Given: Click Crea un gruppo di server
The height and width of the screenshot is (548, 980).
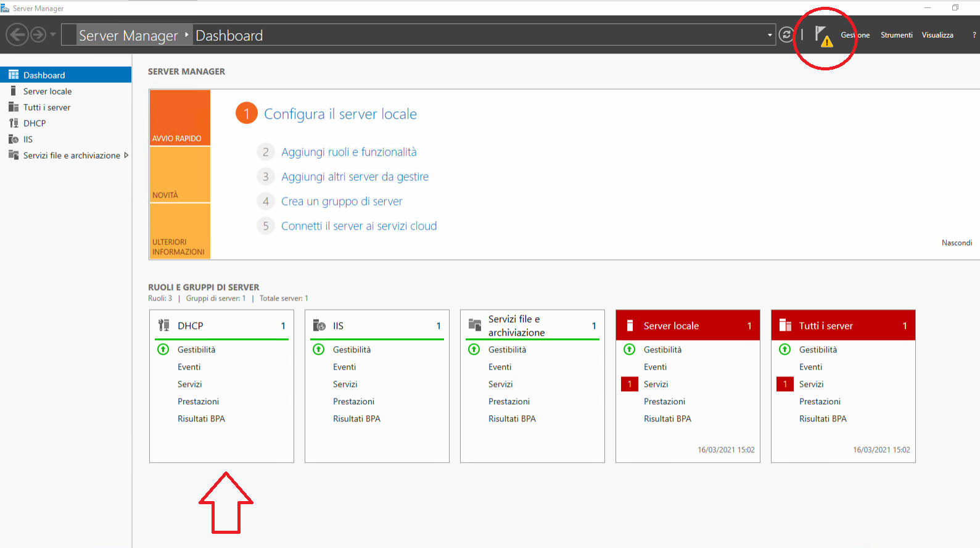Looking at the screenshot, I should (x=342, y=201).
